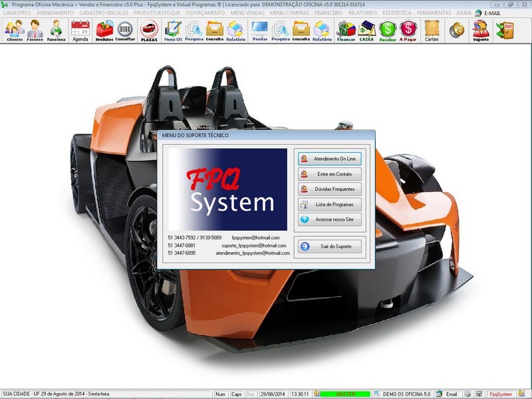Open the AGENDAMENTO menu
This screenshot has height=399, width=532.
tap(55, 13)
